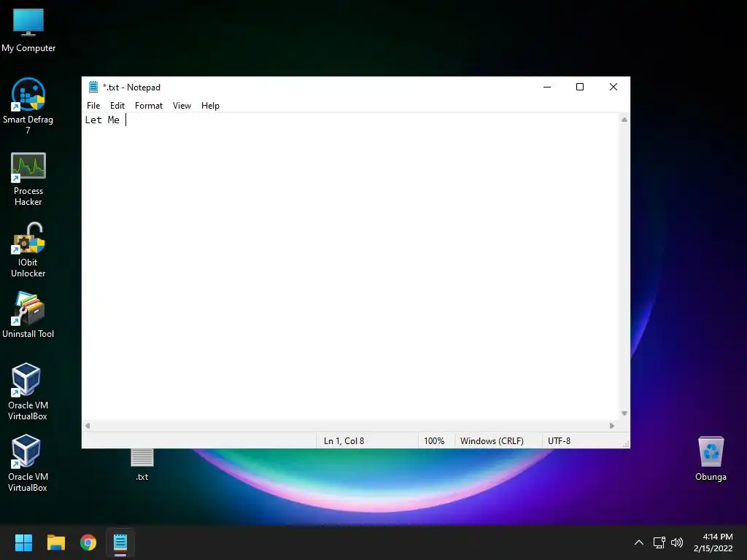Show hidden system tray icons
The width and height of the screenshot is (747, 560).
coord(639,542)
